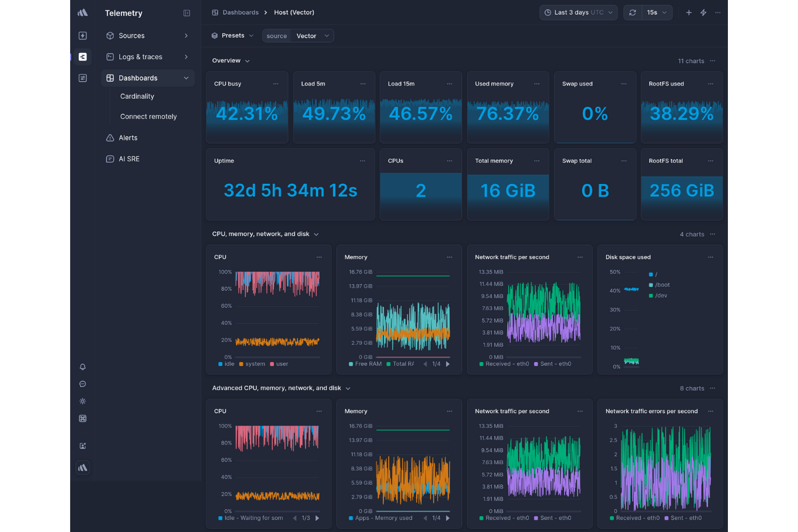This screenshot has width=798, height=532.
Task: Click Connect remotely under Dashboards
Action: click(x=148, y=116)
